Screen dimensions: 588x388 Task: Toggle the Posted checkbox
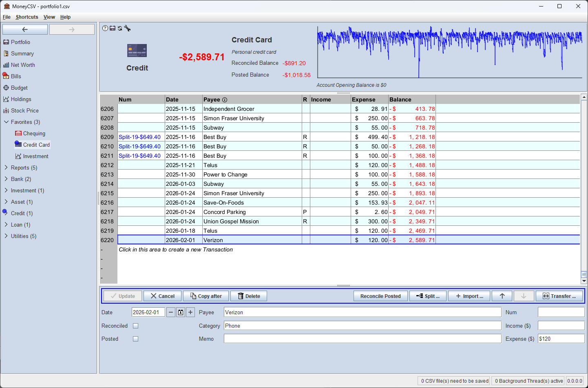point(136,339)
